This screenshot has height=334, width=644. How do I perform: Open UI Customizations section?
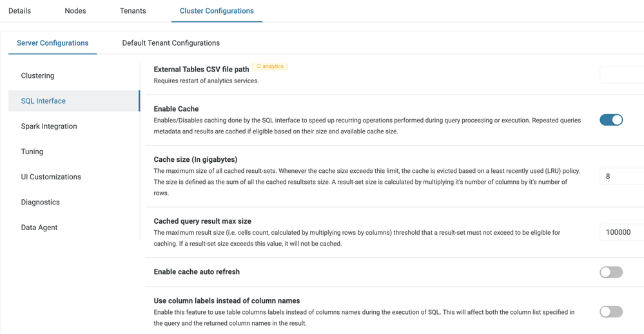(51, 177)
